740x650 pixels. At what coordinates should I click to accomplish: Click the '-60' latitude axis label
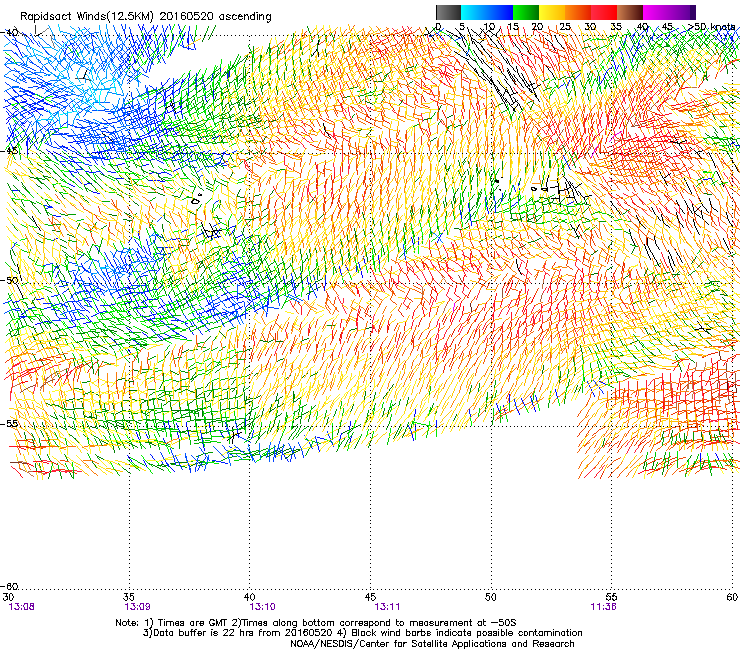pos(9,587)
